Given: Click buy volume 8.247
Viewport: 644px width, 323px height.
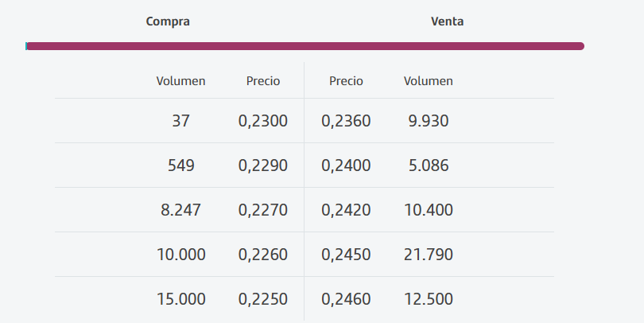Looking at the screenshot, I should (x=180, y=211).
